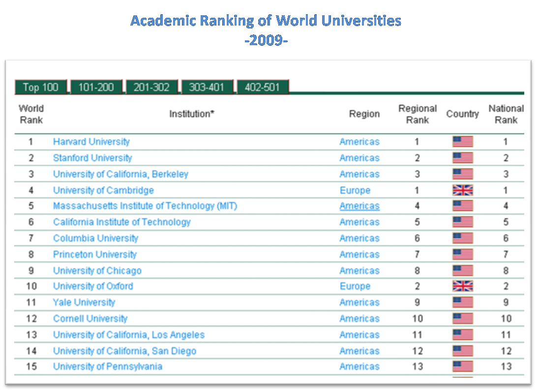Screen dimensions: 537x392
Task: Click the US flag in Cornell University row
Action: point(463,319)
